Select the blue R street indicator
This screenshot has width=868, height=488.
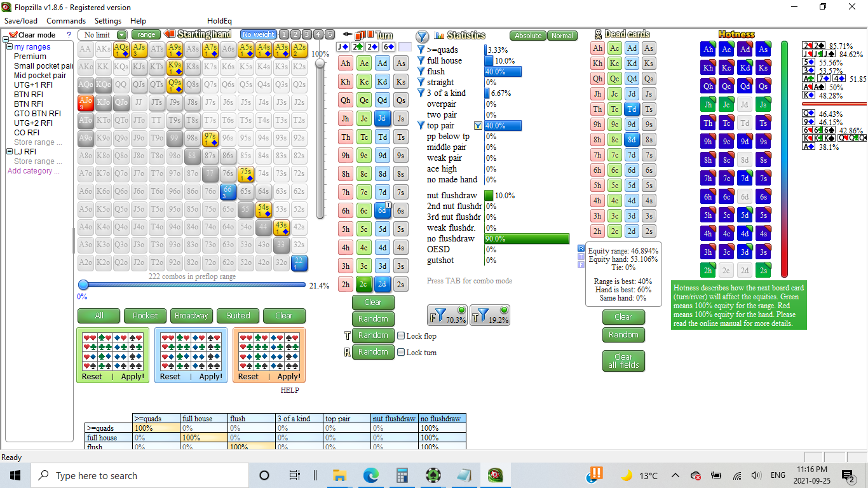(581, 248)
